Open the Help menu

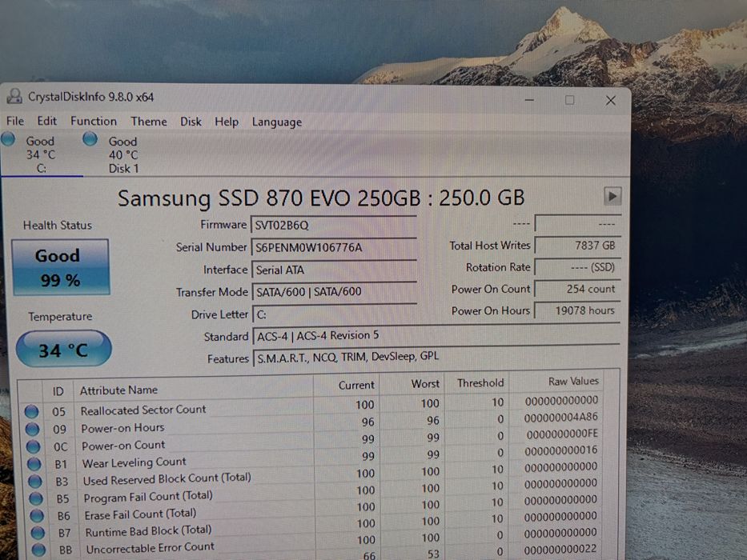tap(227, 122)
